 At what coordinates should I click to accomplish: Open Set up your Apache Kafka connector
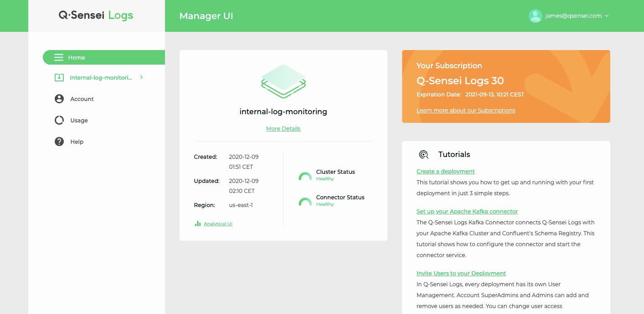467,212
